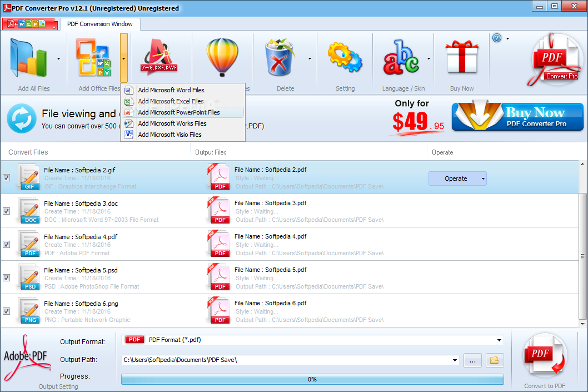
Task: Click the PDF Convert Pro logo icon
Action: (555, 60)
